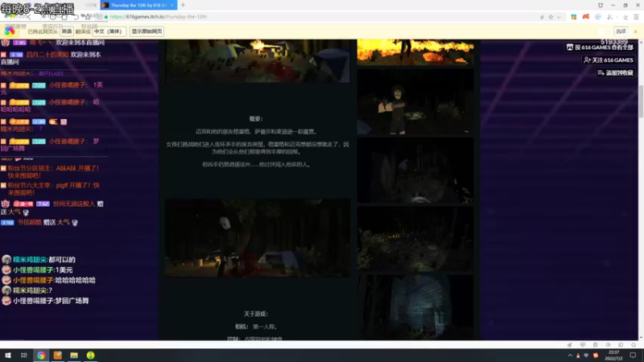
Task: Open the bluish cabin screenshot thumbnail
Action: pyautogui.click(x=415, y=307)
